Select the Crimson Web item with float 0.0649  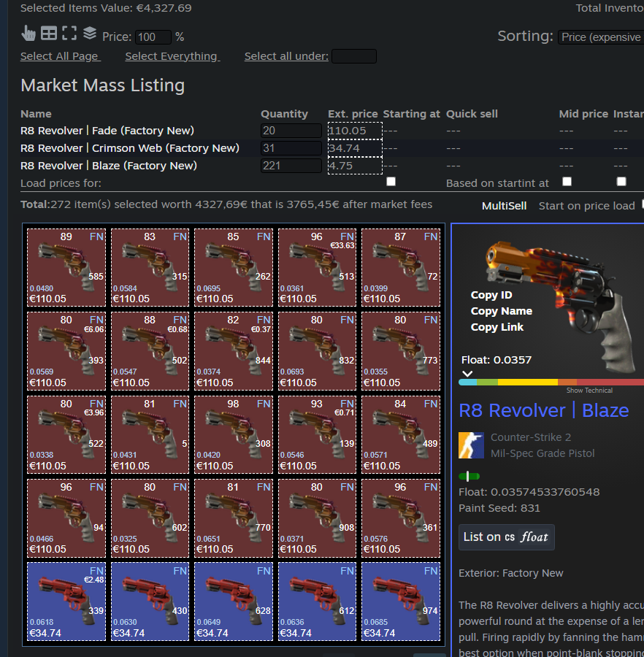[x=234, y=602]
